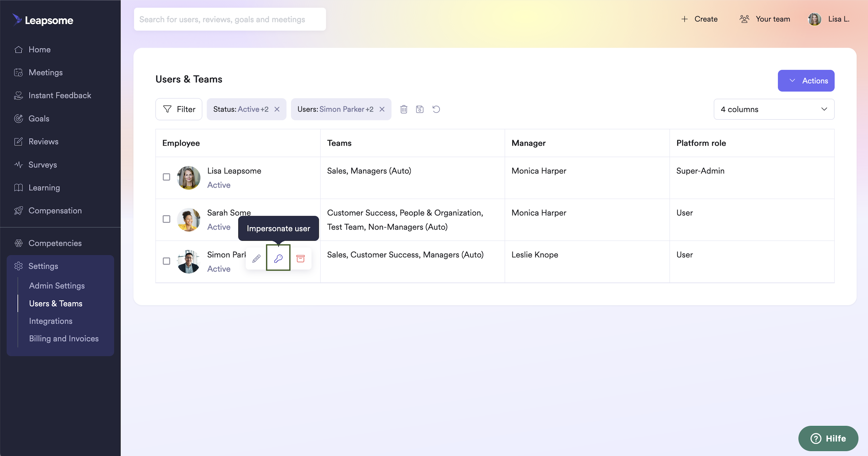868x456 pixels.
Task: Click the Create button
Action: click(699, 19)
